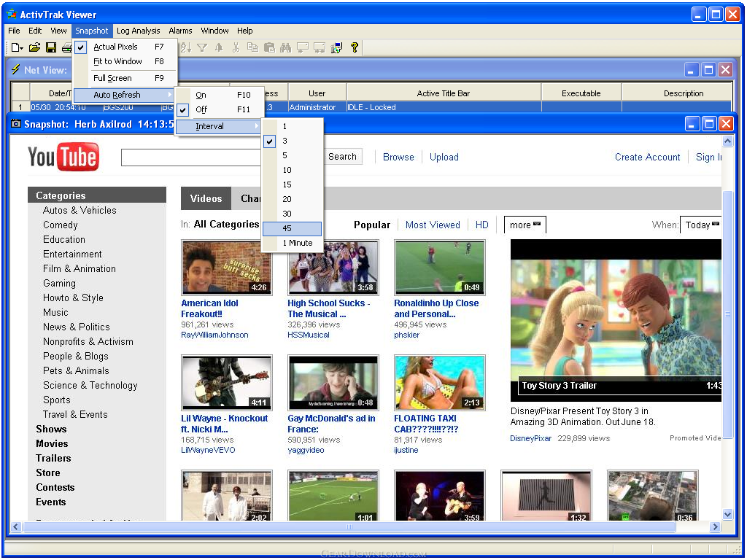
Task: Click the Copy toolbar icon
Action: tap(252, 47)
